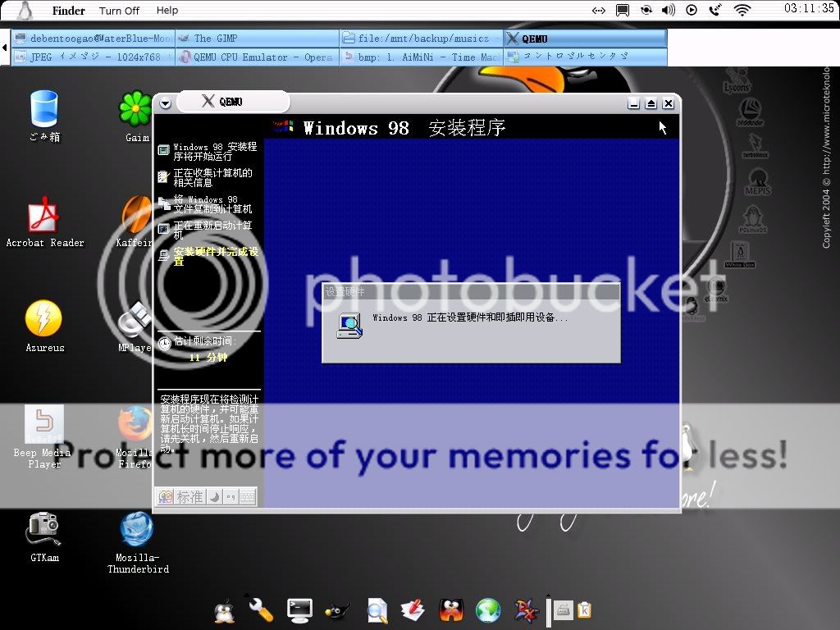Launch the terminal from the dock
Screen dimensions: 840x630
299,610
